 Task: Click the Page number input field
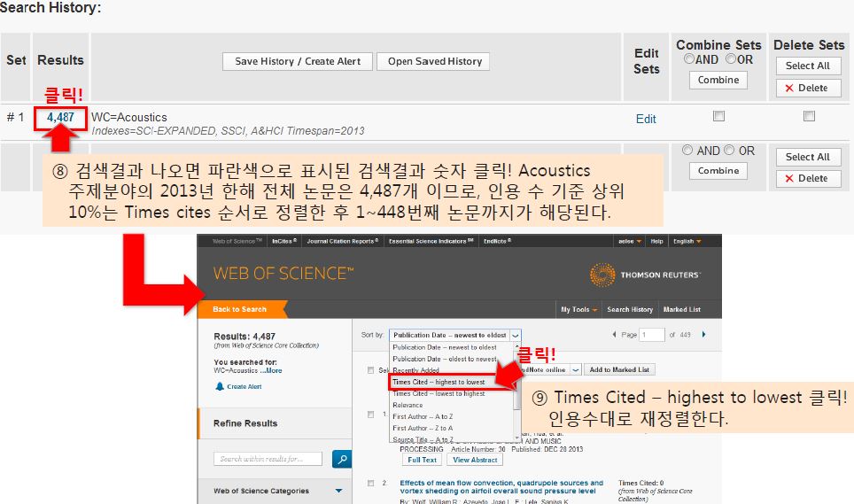pyautogui.click(x=652, y=335)
